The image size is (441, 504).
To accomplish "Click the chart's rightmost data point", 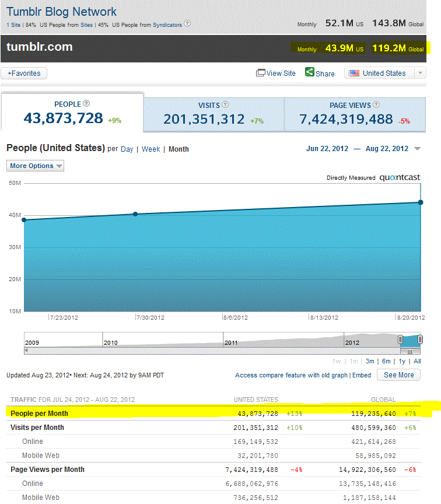I will pos(421,202).
